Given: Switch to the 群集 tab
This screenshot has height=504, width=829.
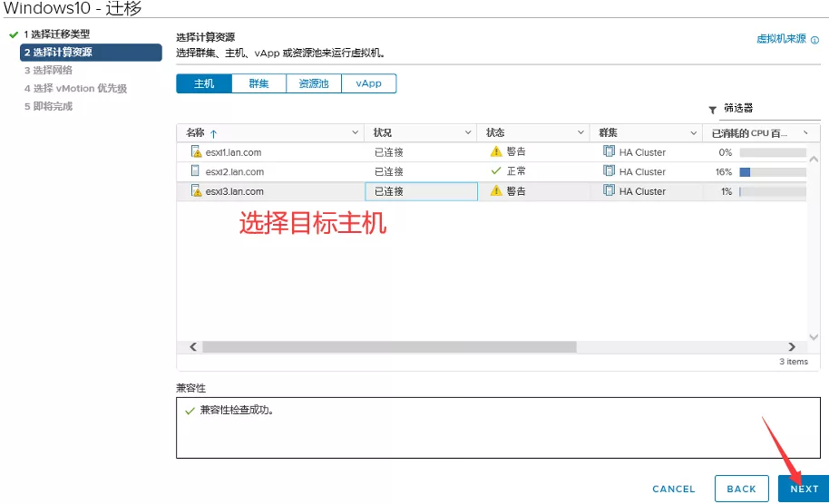Looking at the screenshot, I should (x=258, y=83).
